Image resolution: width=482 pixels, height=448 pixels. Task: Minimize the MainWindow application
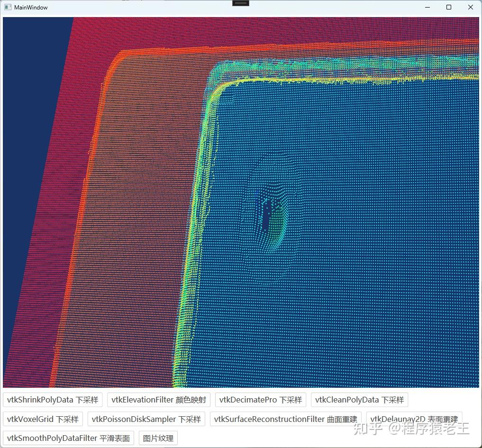427,7
